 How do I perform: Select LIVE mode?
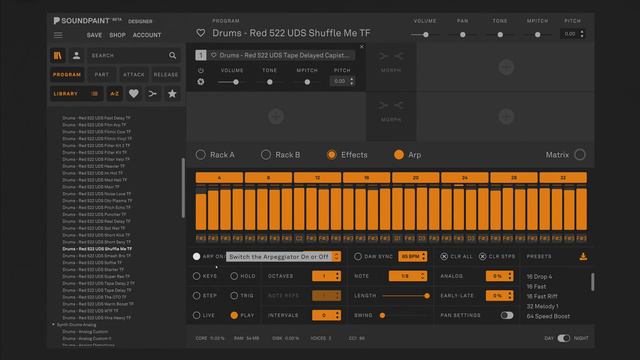click(x=196, y=315)
